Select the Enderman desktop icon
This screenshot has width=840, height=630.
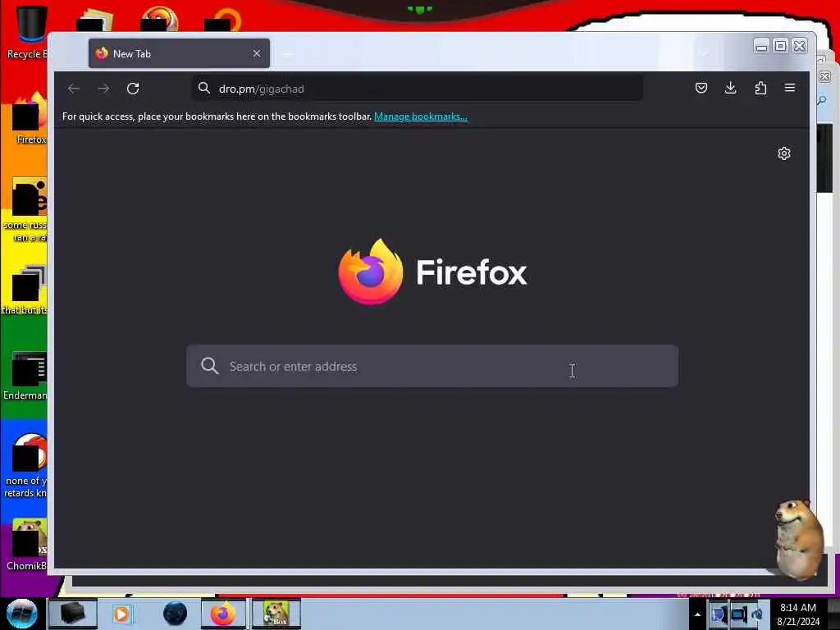click(x=25, y=376)
